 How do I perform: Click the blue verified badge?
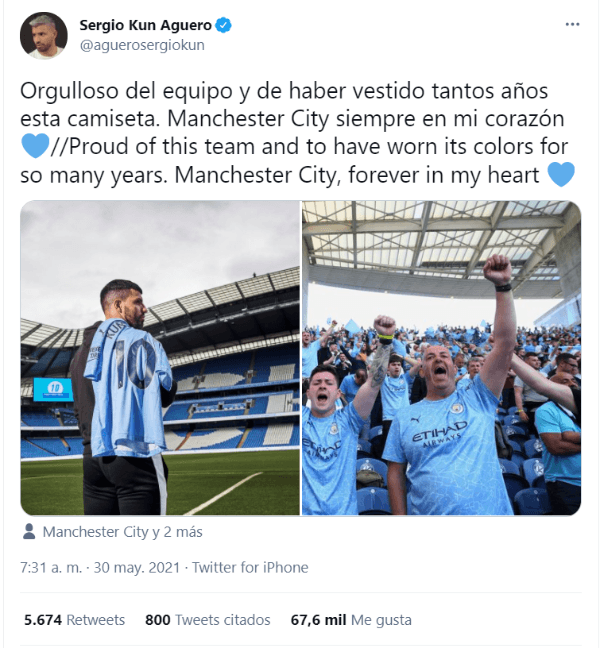pos(224,25)
